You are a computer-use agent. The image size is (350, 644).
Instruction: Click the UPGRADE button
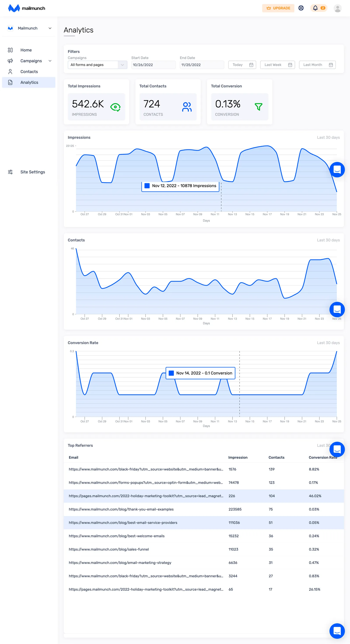[x=278, y=8]
